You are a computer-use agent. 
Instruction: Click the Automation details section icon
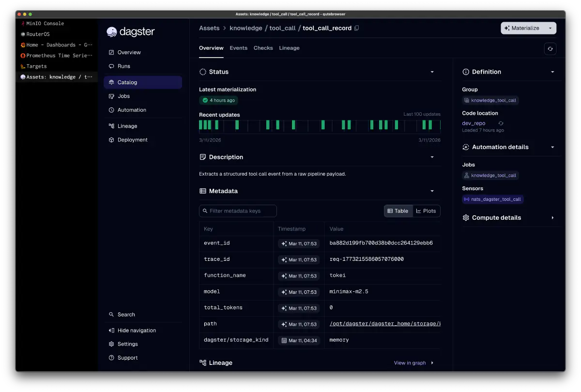click(x=466, y=147)
